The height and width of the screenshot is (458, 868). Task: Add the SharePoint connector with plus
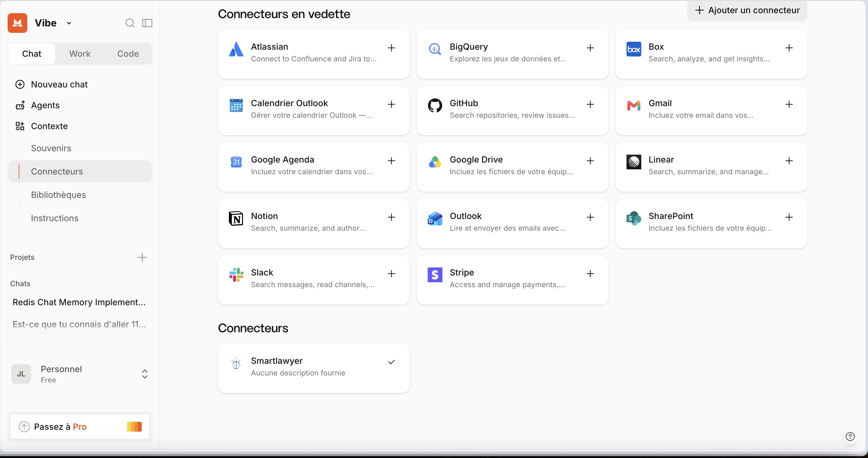click(789, 217)
